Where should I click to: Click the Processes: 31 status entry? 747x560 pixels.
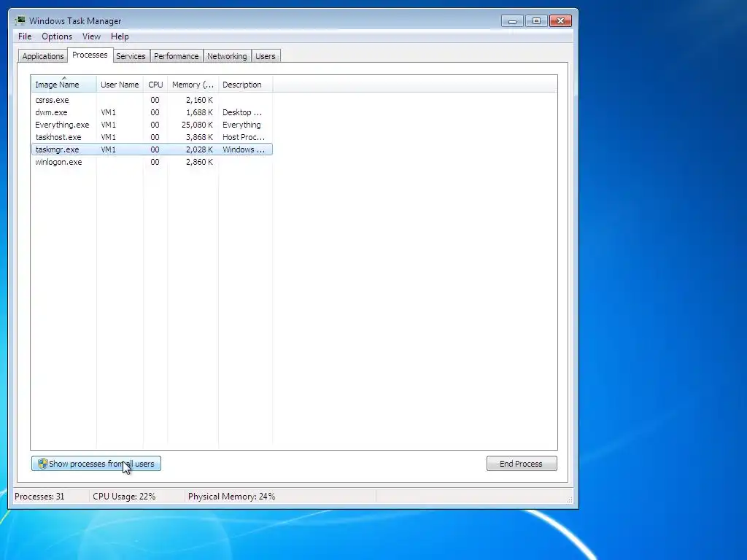39,496
